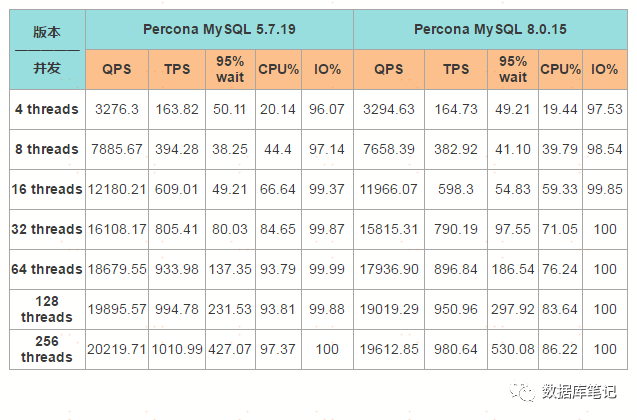
Task: Select the Percona MySQL 8.0.15 header
Action: (490, 29)
